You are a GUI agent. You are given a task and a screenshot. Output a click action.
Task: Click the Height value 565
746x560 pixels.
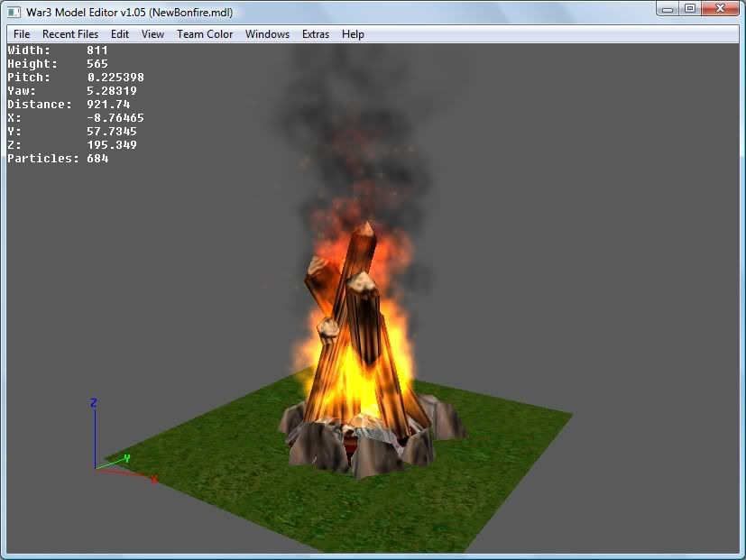pos(97,64)
